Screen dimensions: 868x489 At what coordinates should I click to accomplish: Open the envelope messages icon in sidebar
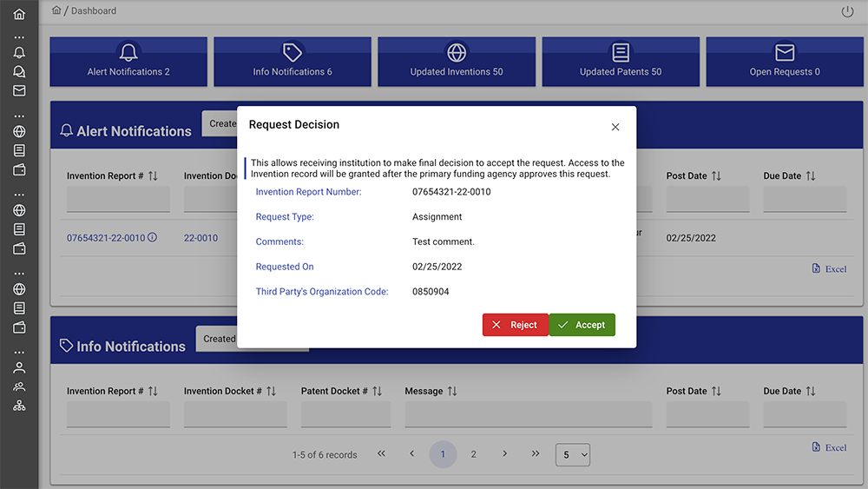[x=19, y=90]
